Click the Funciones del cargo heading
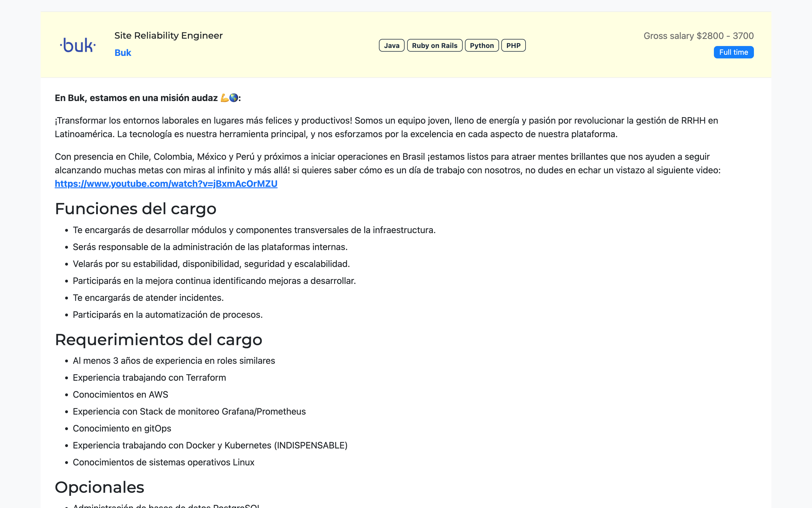812x508 pixels. pos(136,209)
